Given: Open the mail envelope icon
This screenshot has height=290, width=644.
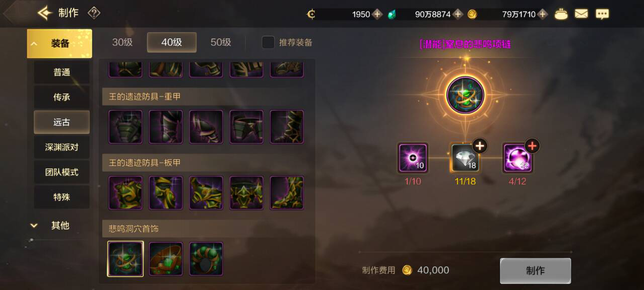Looking at the screenshot, I should pos(581,14).
